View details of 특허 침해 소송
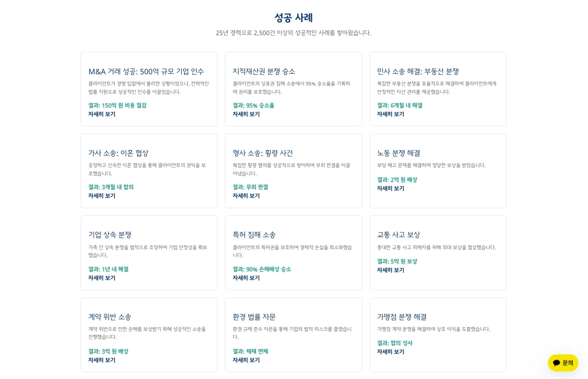This screenshot has width=588, height=379. (246, 278)
